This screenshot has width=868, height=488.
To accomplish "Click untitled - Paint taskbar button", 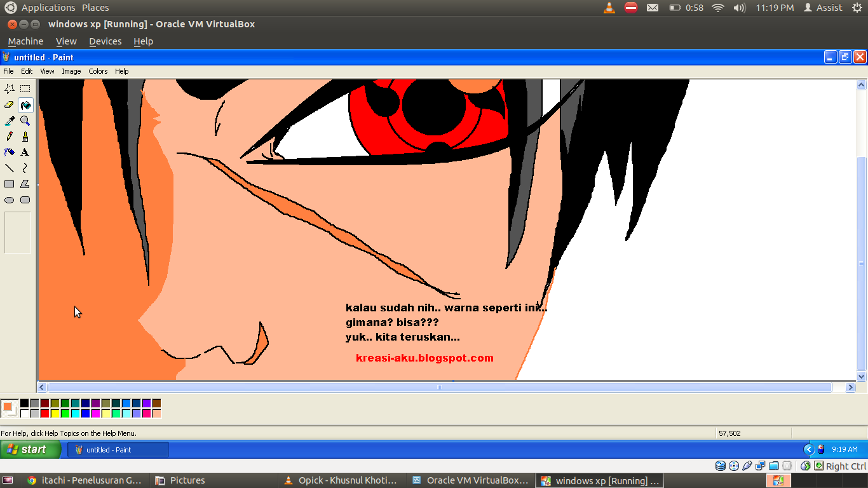I will pyautogui.click(x=118, y=449).
